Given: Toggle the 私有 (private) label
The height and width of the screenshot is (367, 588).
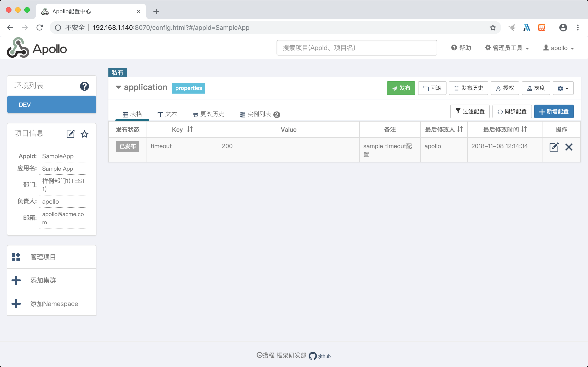Looking at the screenshot, I should tap(118, 72).
